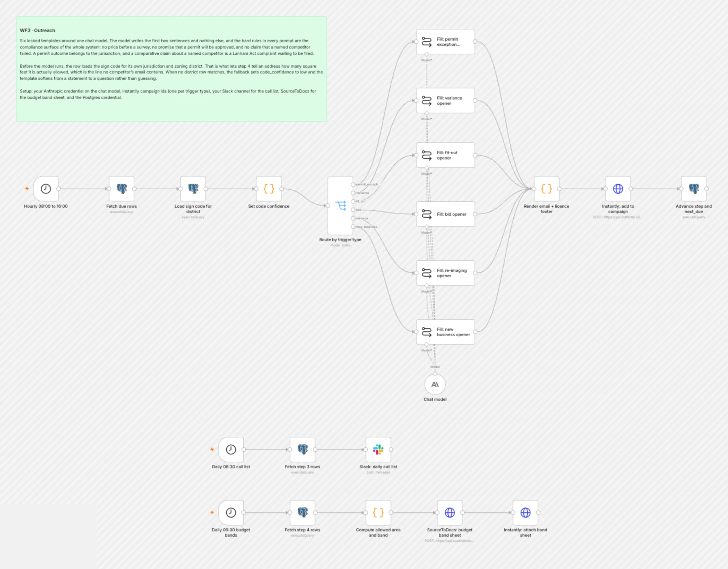
Task: Select the Hourly 08:00 to 16:00 schedule trigger node
Action: click(46, 189)
